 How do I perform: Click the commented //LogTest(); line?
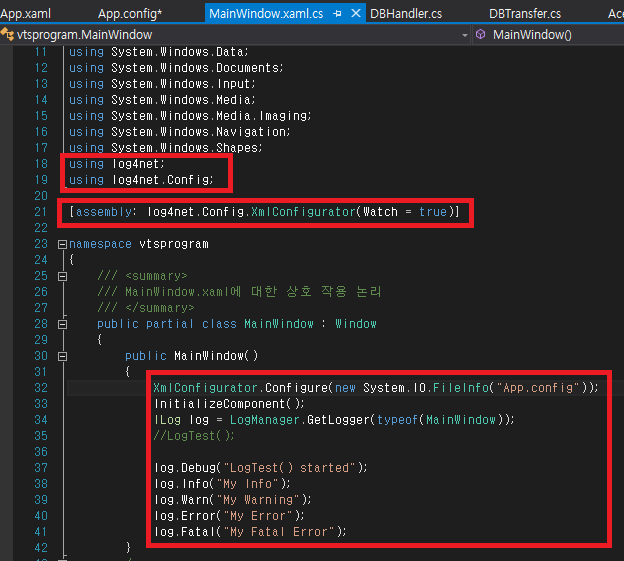194,436
